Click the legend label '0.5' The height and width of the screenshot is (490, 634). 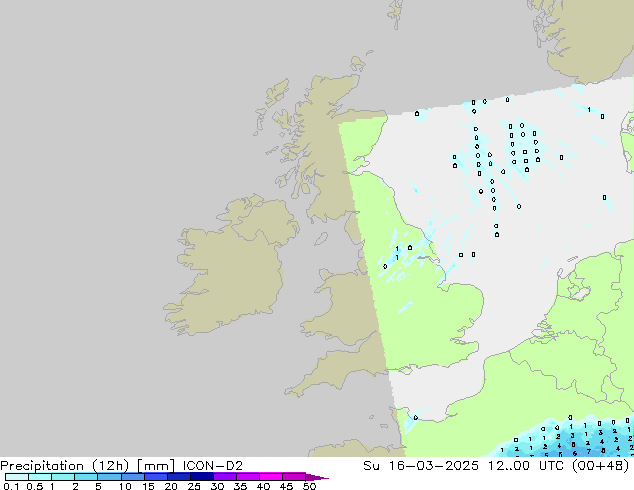[34, 486]
